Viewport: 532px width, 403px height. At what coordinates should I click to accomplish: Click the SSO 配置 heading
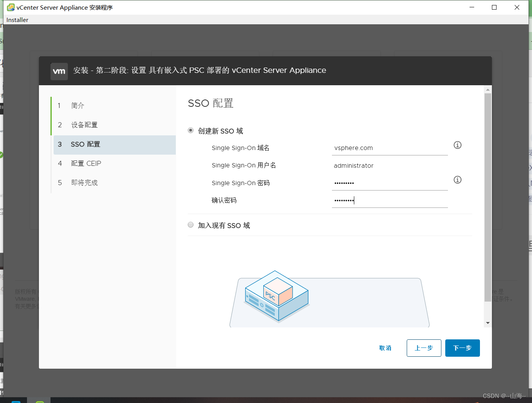point(210,103)
